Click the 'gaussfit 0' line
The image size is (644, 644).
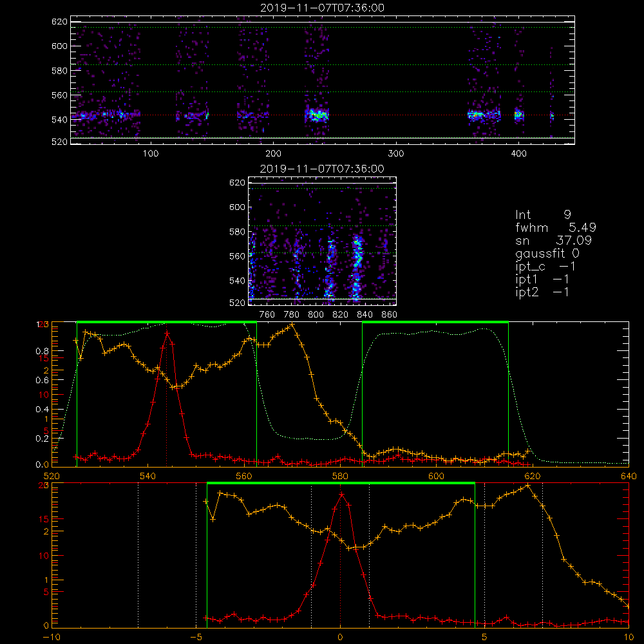point(547,253)
